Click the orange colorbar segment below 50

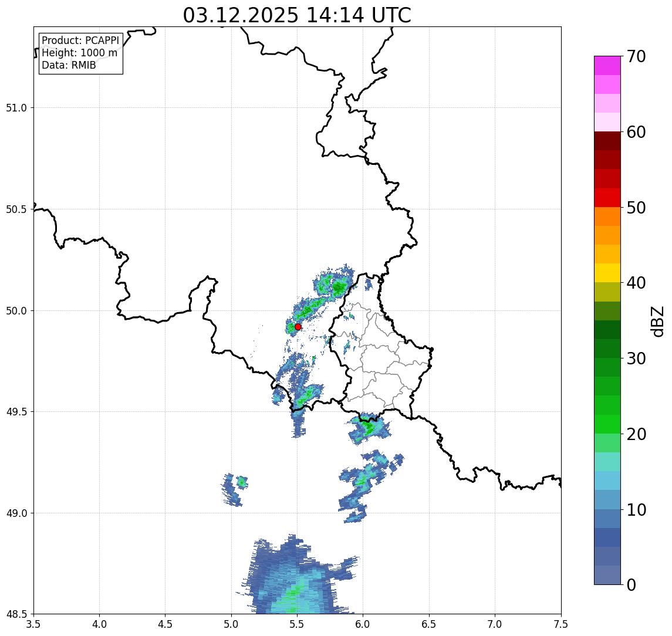click(x=607, y=216)
